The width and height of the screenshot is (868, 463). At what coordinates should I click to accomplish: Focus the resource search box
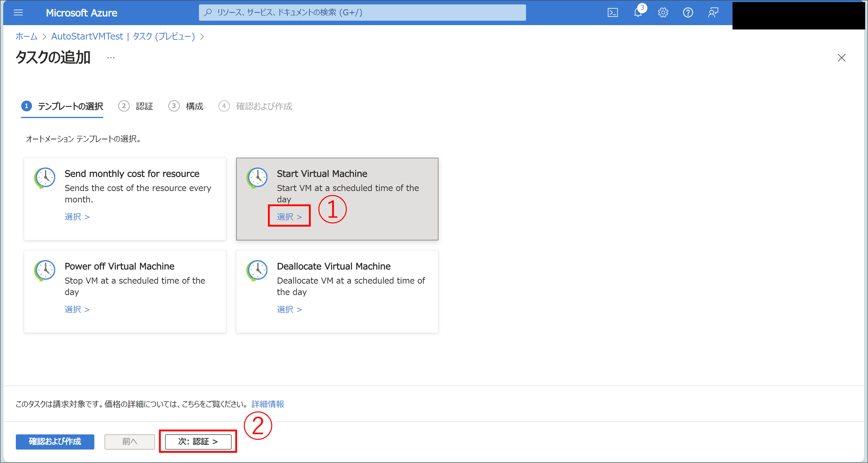[362, 13]
